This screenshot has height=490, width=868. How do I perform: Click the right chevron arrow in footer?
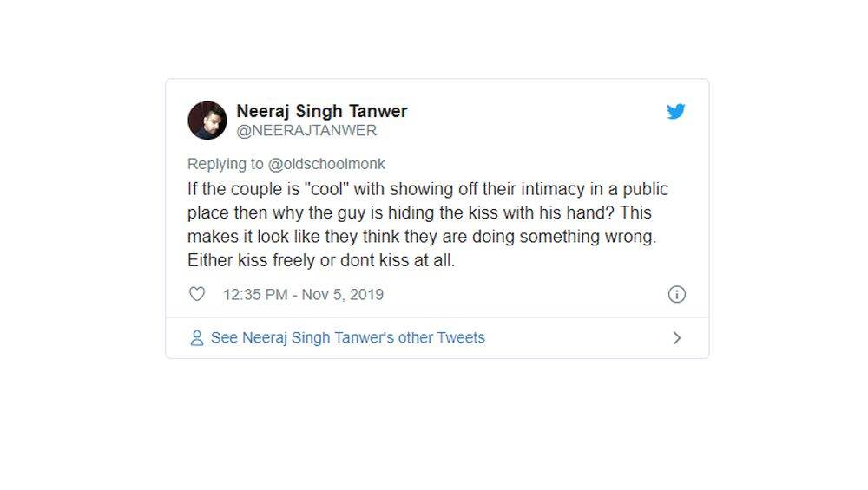676,338
